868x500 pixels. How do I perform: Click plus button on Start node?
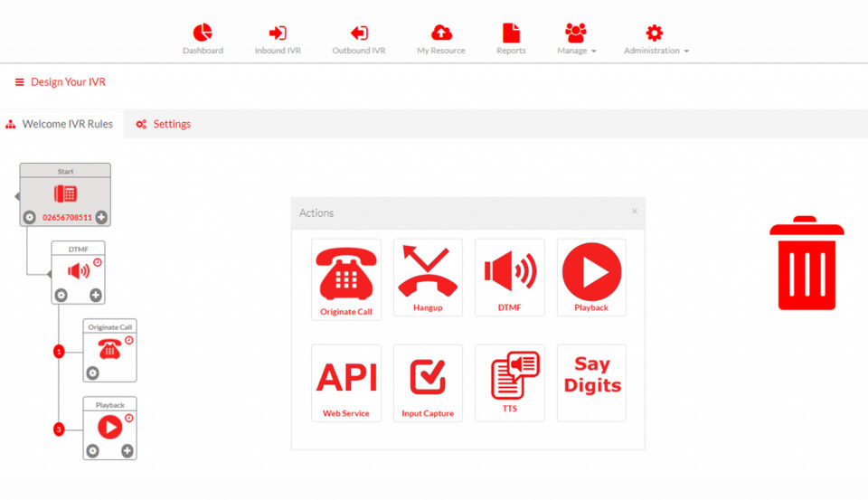tap(101, 217)
